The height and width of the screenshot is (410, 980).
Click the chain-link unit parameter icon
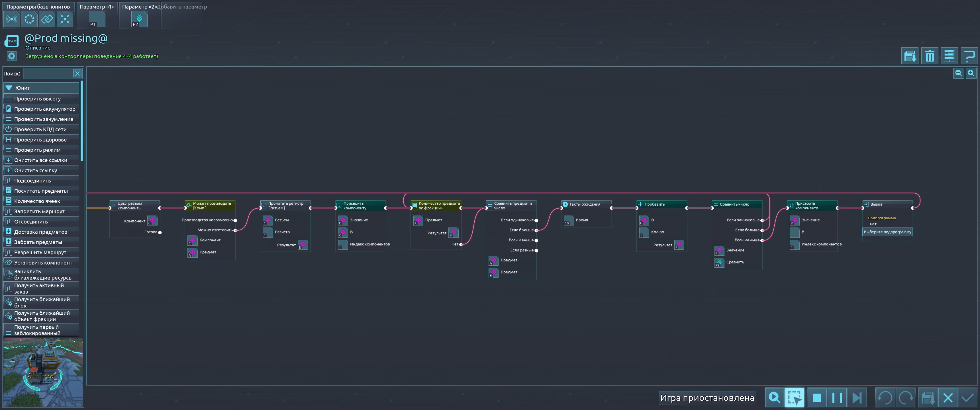click(x=47, y=19)
